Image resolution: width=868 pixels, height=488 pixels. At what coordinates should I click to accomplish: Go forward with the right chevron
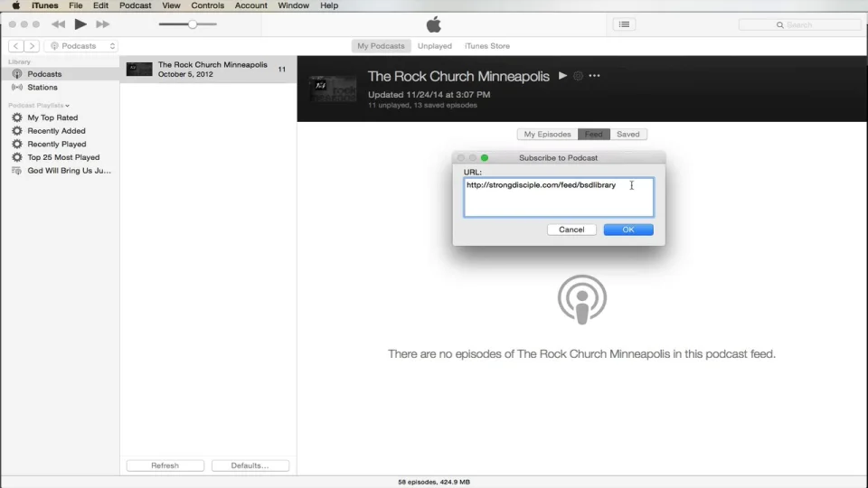click(33, 46)
